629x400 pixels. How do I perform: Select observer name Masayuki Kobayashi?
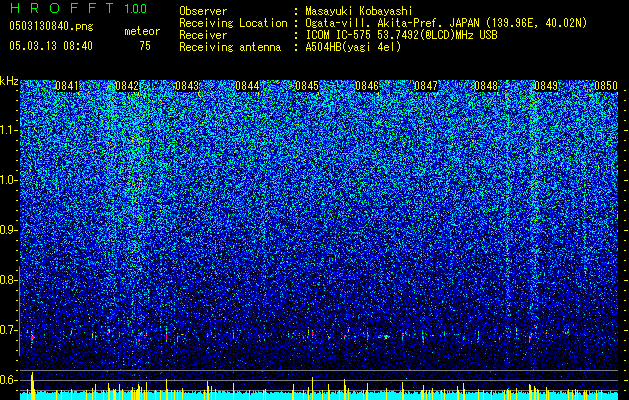(359, 11)
